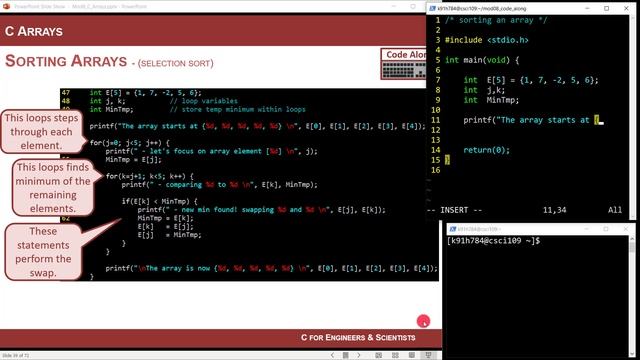Click the printf line 11 in vim
Viewport: 640px width, 360px height.
tap(533, 120)
